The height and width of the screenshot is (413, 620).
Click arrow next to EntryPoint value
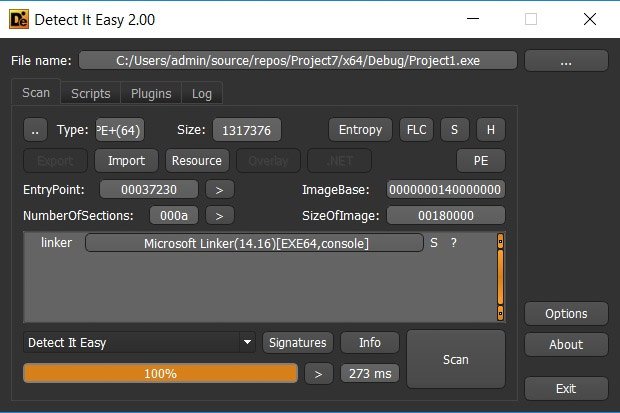coord(219,189)
